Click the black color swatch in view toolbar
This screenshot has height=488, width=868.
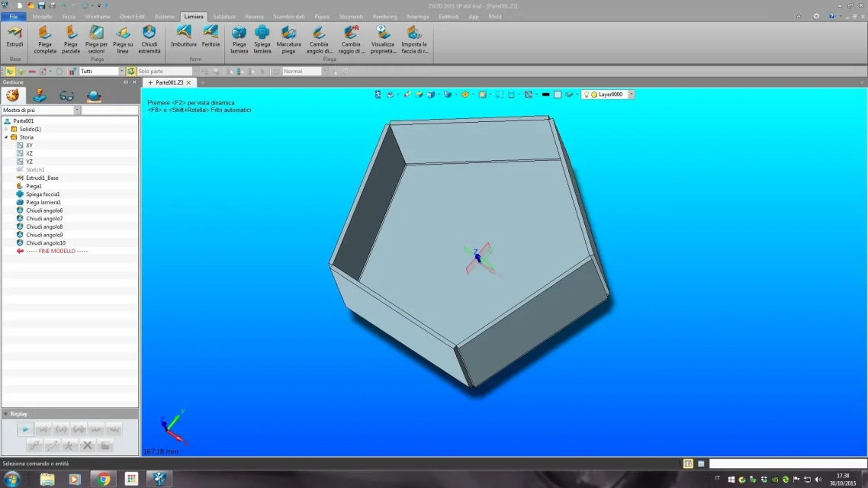click(546, 95)
